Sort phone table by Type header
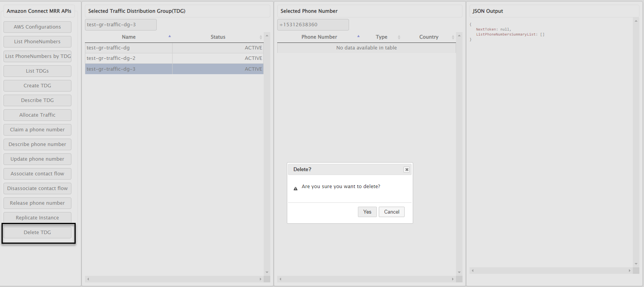Screen dimensions: 644x287 [x=381, y=37]
